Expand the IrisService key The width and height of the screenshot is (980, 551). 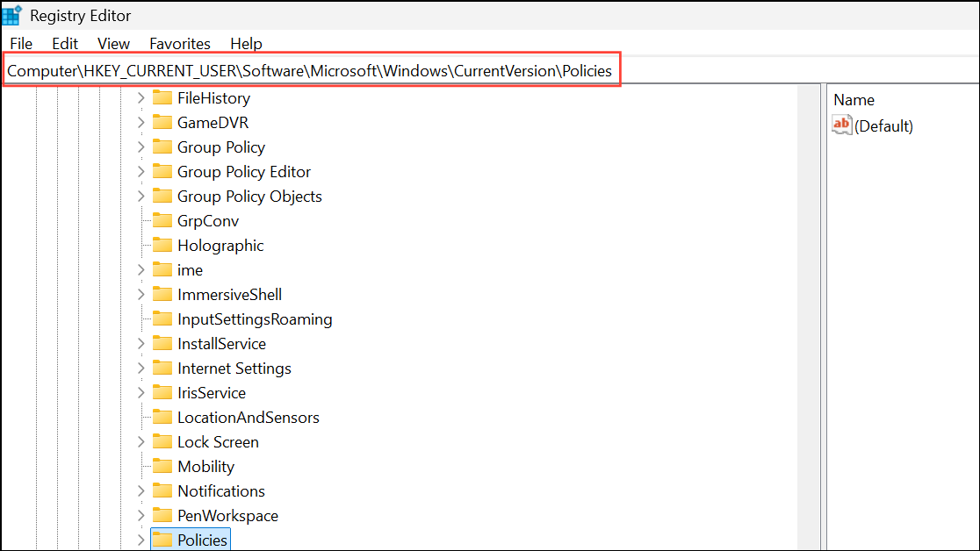point(141,392)
